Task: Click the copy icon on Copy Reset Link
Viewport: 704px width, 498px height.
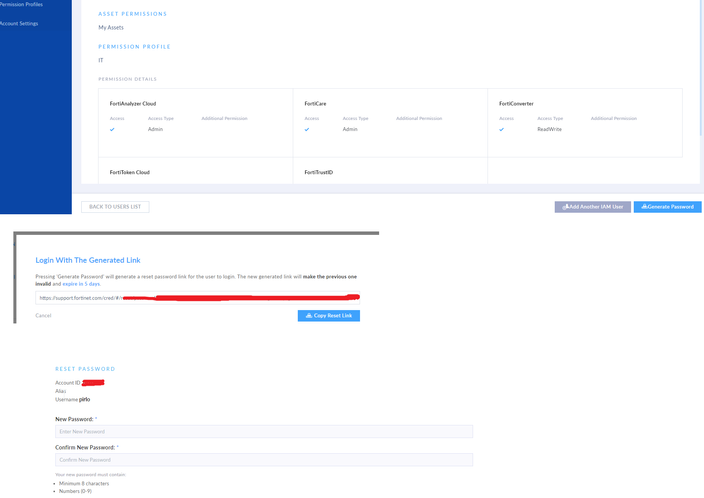Action: coord(309,316)
